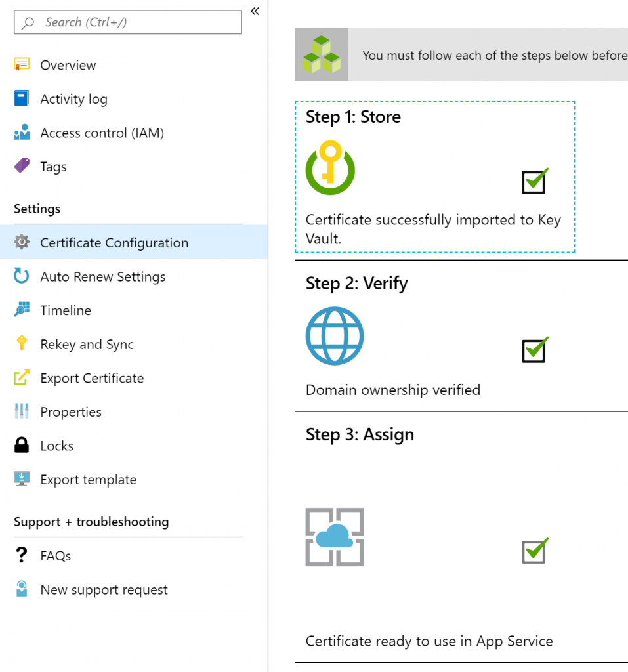Toggle the Step 2 Verify checkbox
The height and width of the screenshot is (672, 628).
tap(535, 350)
